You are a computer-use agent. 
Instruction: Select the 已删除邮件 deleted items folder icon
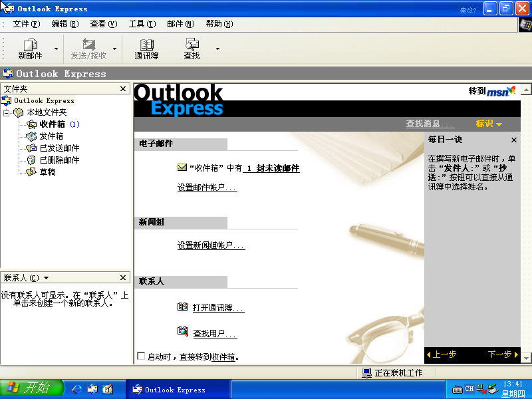[31, 160]
